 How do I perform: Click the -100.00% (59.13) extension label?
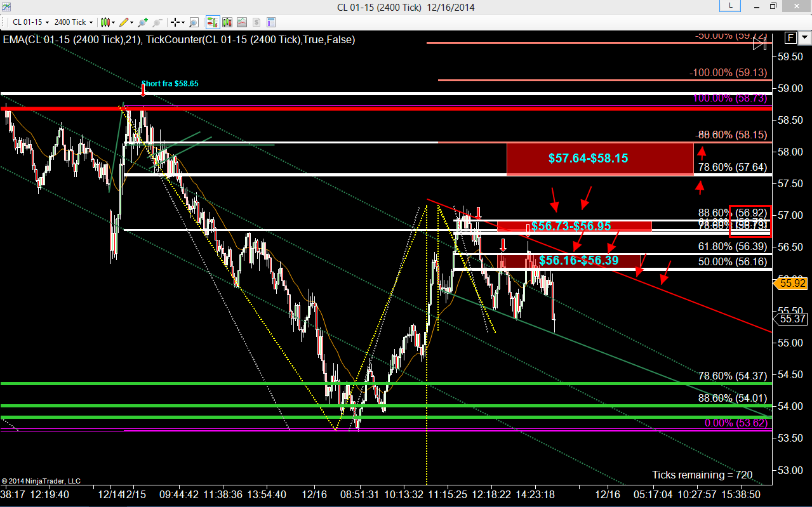coord(729,72)
